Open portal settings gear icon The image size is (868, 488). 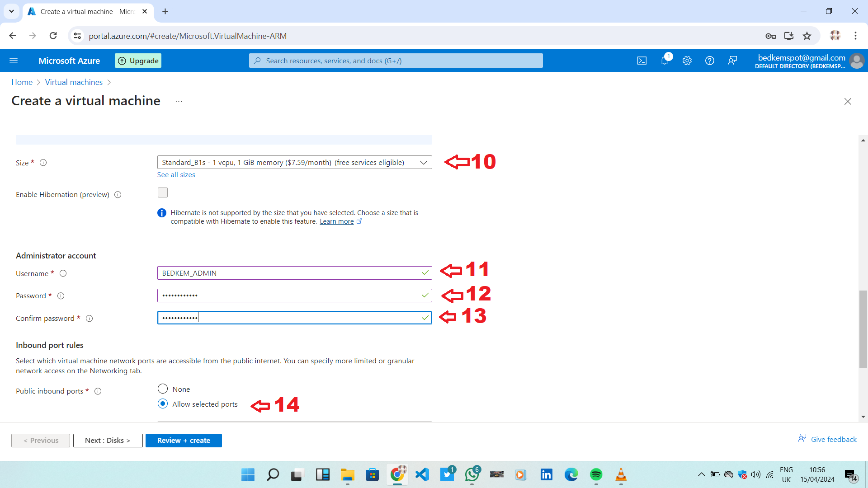687,61
